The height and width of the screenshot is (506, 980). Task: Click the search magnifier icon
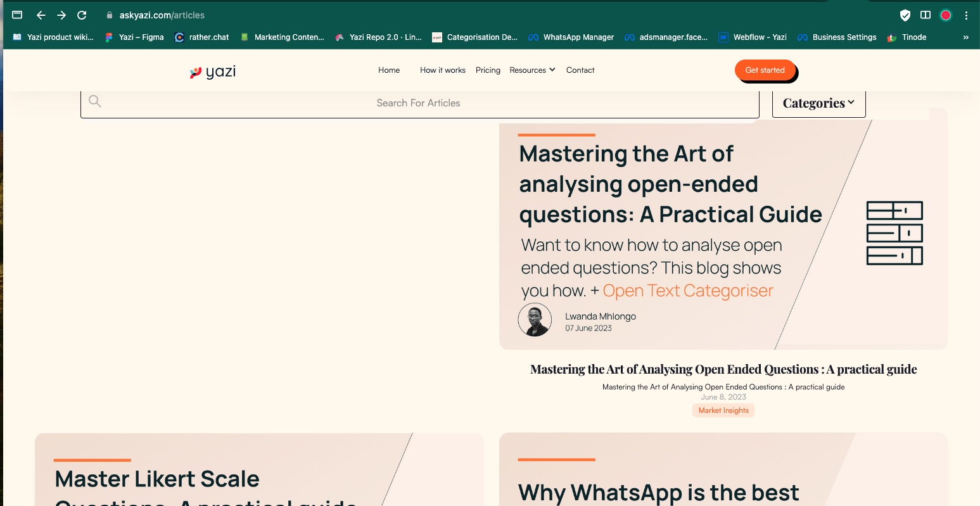tap(94, 101)
